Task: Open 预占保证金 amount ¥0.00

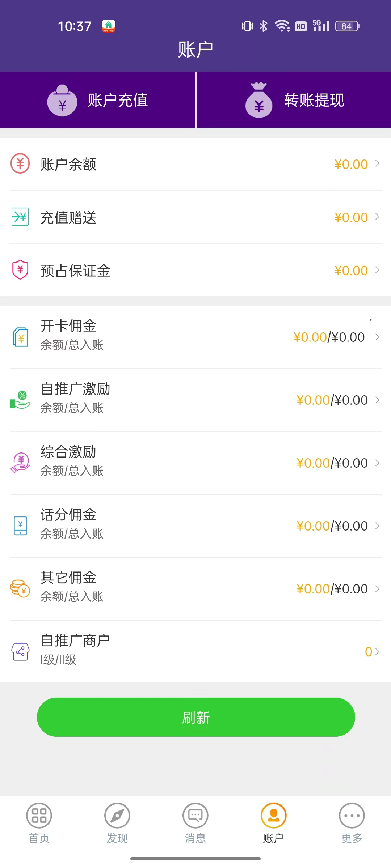Action: (351, 271)
